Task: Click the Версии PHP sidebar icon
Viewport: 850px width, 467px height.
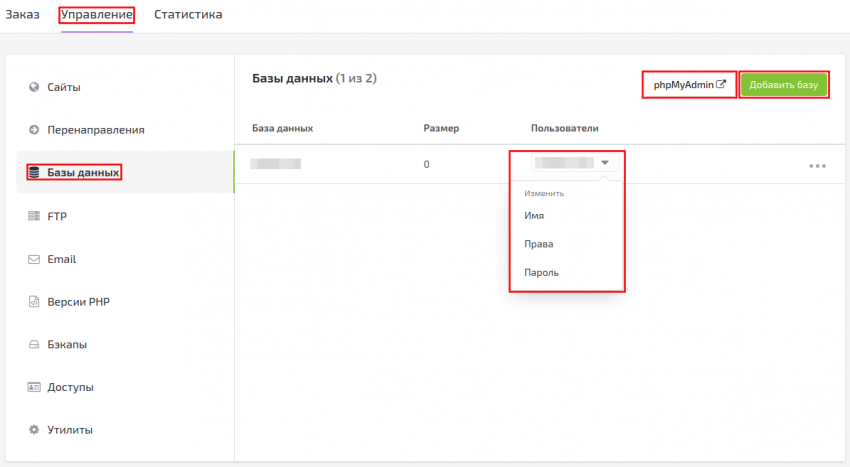Action: 33,302
